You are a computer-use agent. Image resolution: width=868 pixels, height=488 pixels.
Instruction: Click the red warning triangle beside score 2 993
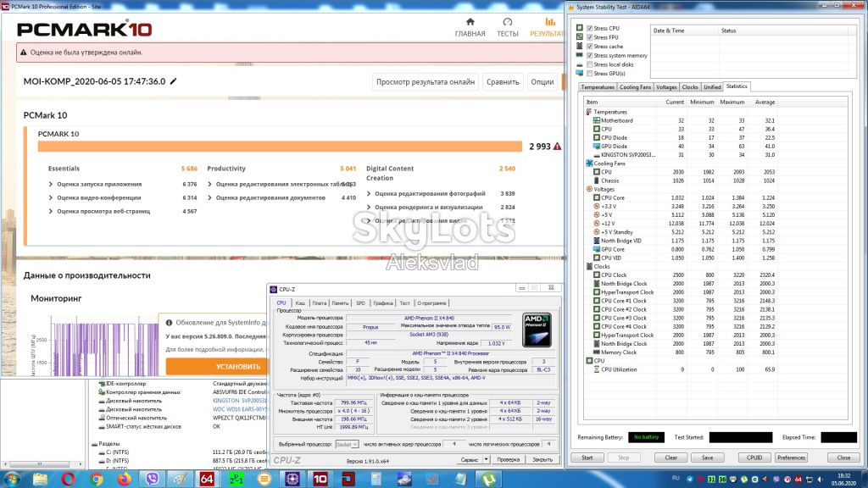click(x=557, y=146)
